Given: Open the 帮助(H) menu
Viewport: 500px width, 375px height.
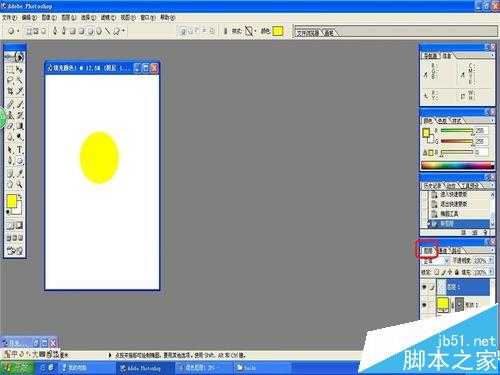Looking at the screenshot, I should 167,17.
